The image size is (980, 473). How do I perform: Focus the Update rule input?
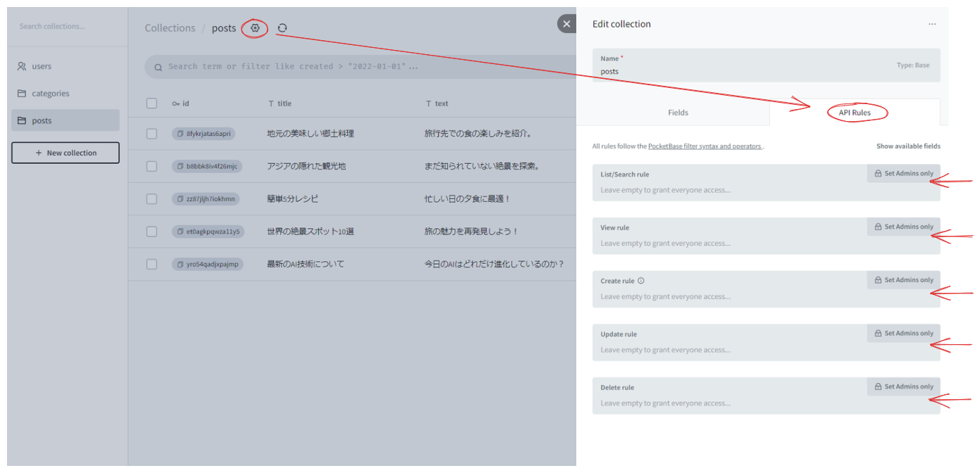(x=766, y=350)
